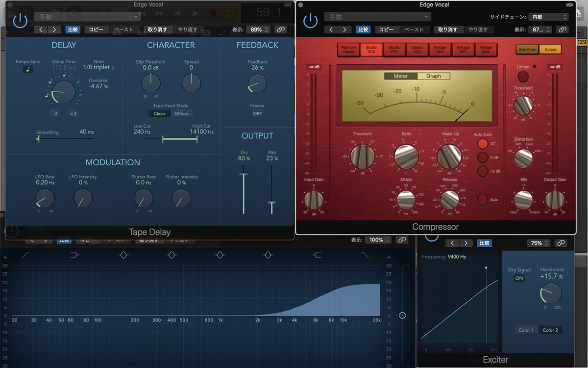The height and width of the screenshot is (368, 588).
Task: Open the Note 1/8 triplet dropdown
Action: click(98, 67)
